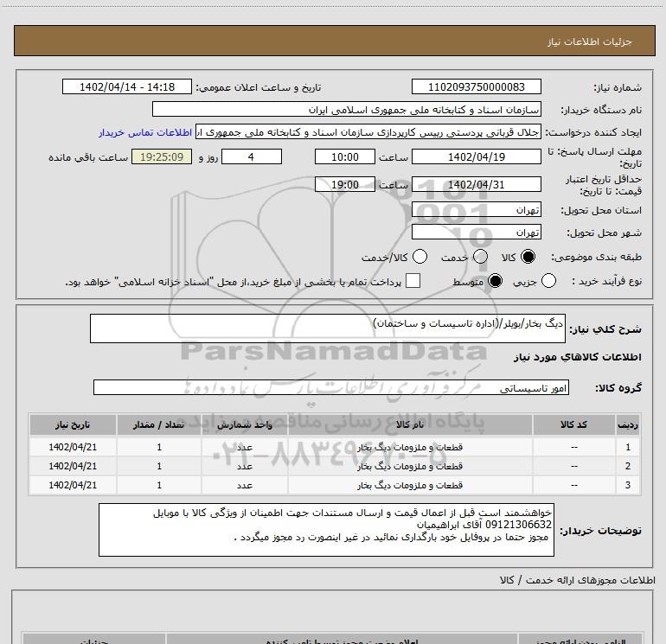Click the row number 3 cell

pos(628,485)
